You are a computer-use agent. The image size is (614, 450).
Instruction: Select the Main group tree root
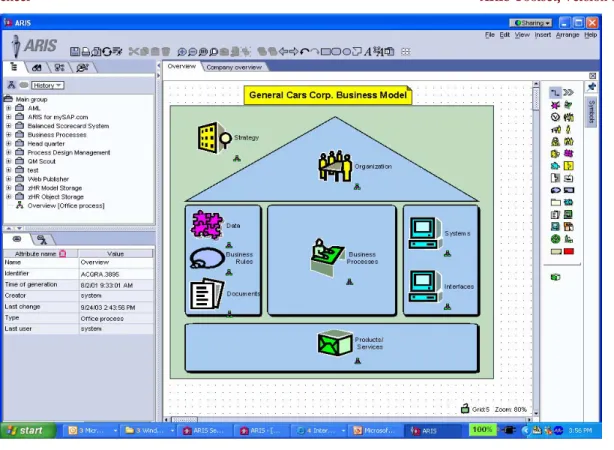click(x=31, y=99)
